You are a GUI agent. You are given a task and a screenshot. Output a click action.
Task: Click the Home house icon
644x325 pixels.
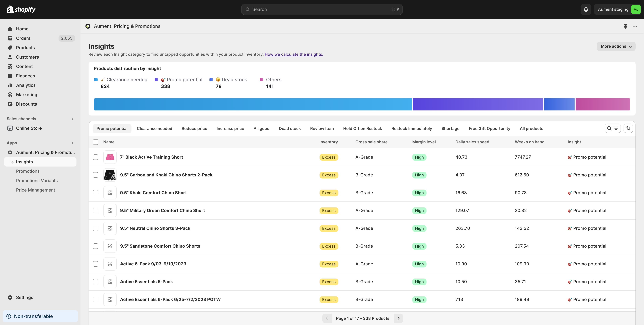[x=10, y=29]
